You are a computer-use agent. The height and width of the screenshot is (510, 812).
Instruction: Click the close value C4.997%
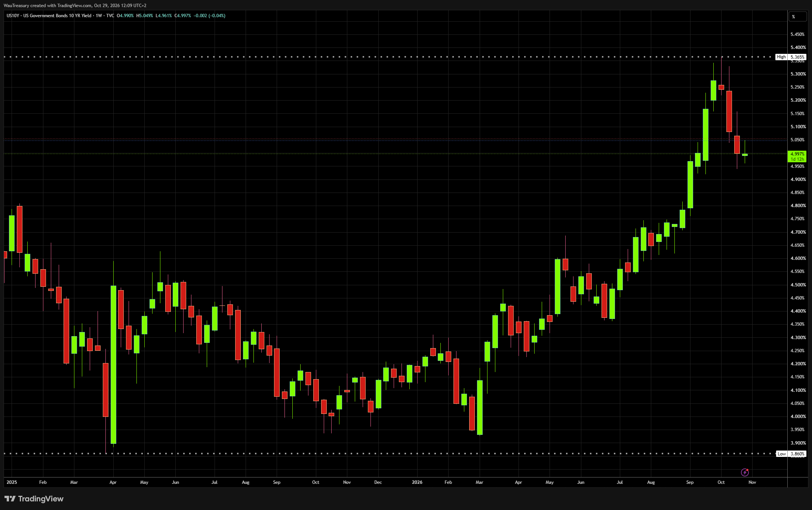pos(183,16)
